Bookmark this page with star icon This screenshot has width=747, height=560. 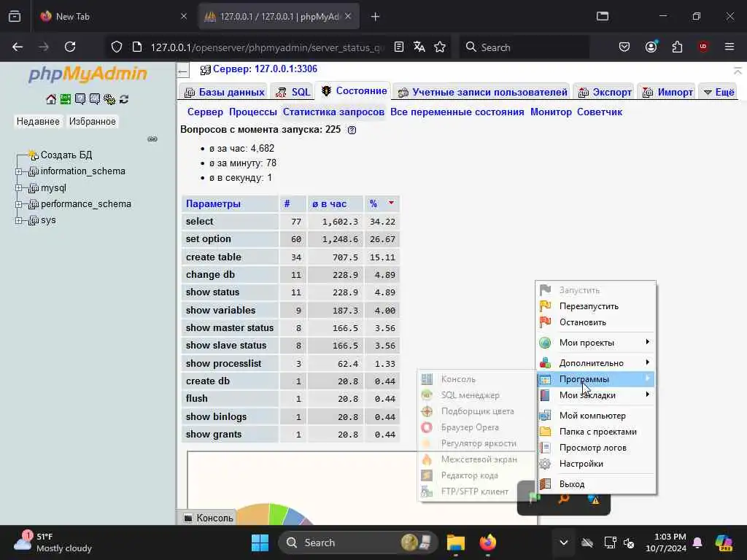click(x=440, y=47)
